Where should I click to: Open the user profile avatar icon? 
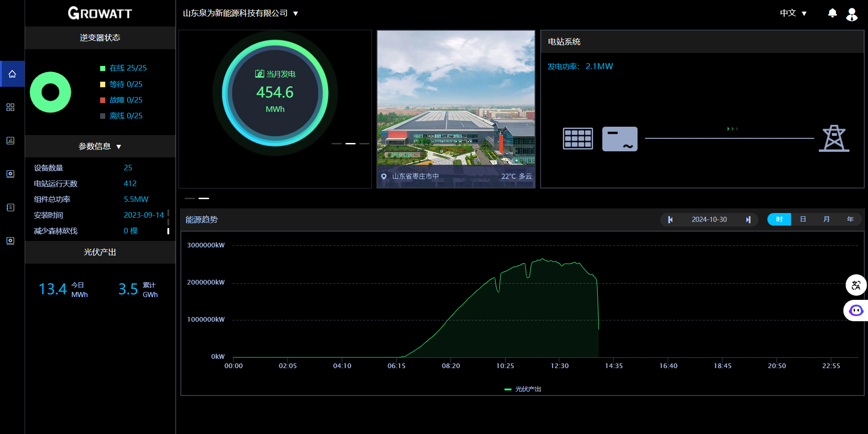pyautogui.click(x=852, y=14)
